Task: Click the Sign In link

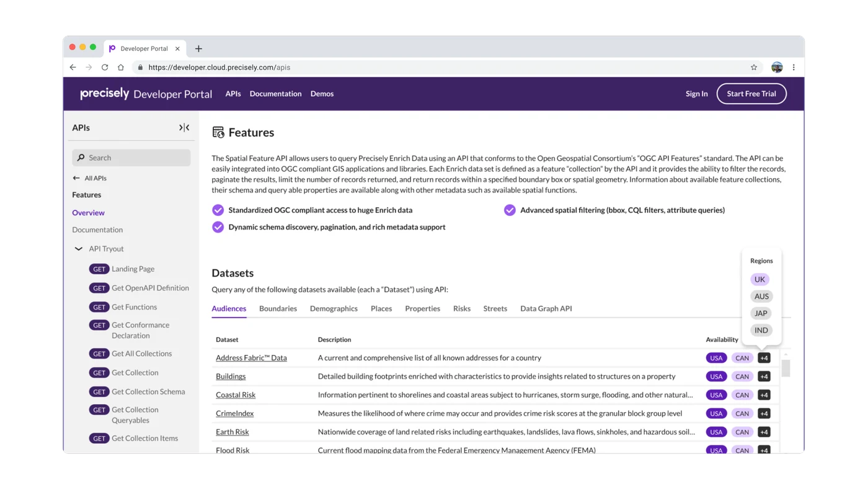Action: [696, 94]
